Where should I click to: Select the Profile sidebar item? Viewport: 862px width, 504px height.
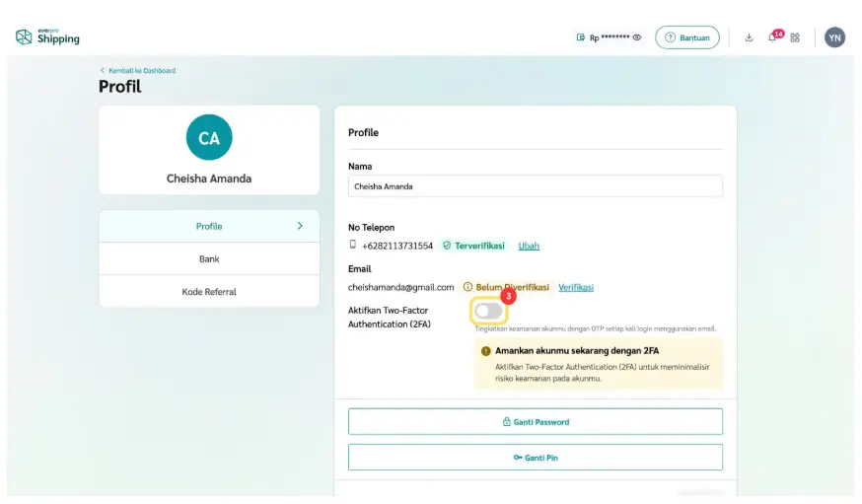(209, 226)
